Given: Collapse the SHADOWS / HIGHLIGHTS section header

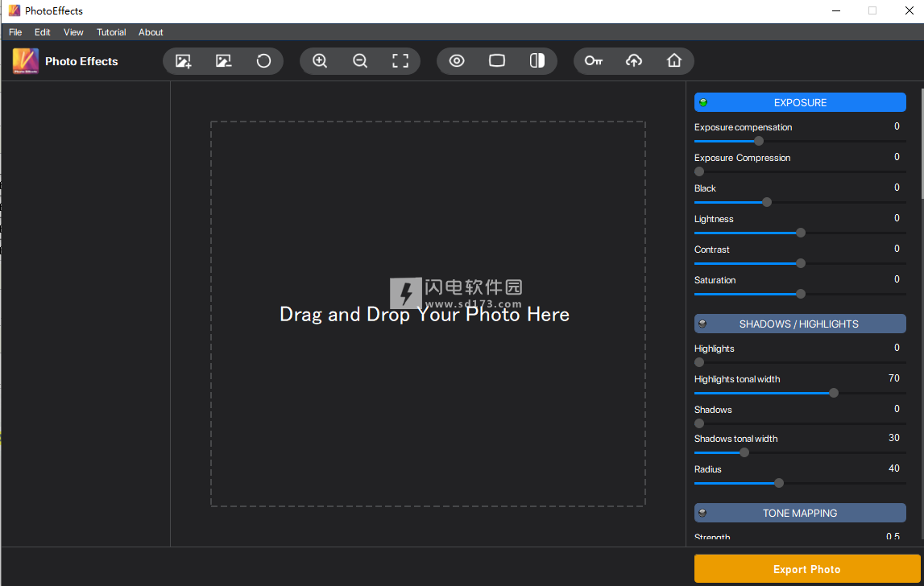Looking at the screenshot, I should (x=800, y=324).
